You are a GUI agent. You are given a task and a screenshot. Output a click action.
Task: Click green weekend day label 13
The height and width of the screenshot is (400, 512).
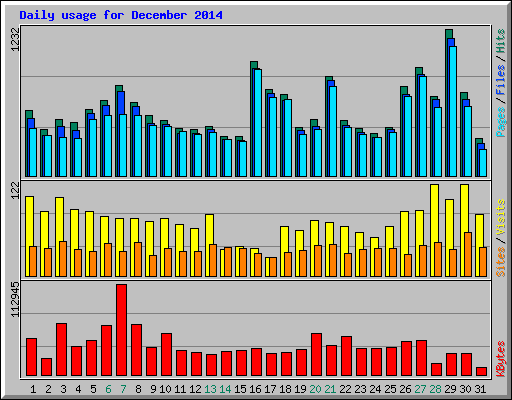[210, 389]
